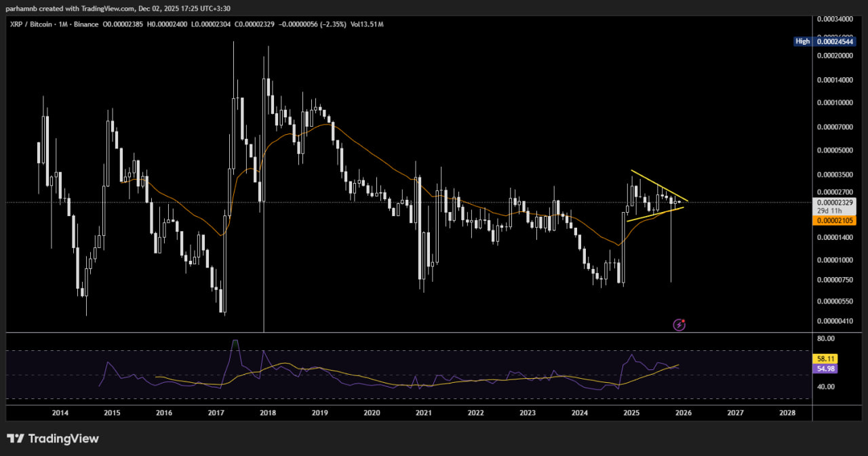Click the 2025 label on the time axis
This screenshot has width=868, height=456.
[631, 413]
